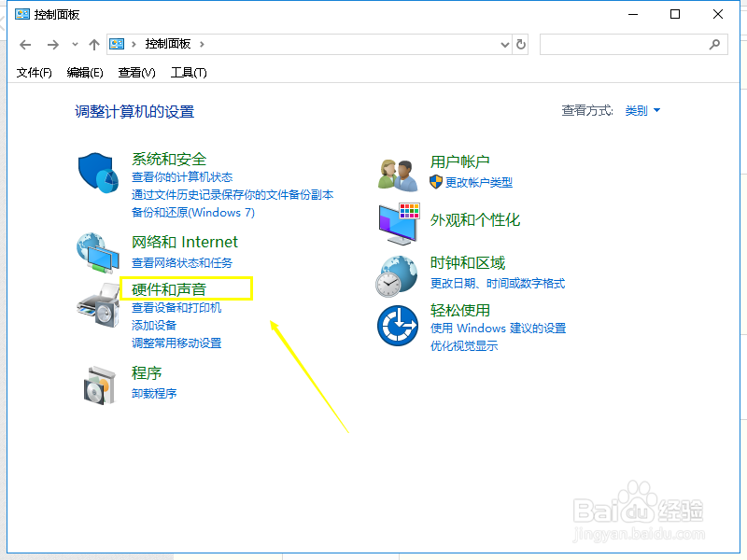Click the 轻松使用 accessibility icon
Screen dimensions: 747x560
[398, 326]
